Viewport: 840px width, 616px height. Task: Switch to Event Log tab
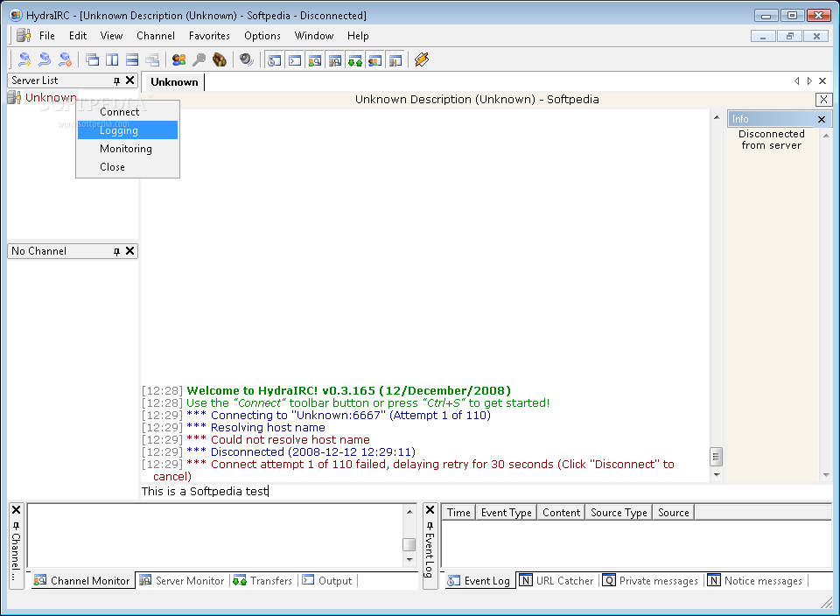point(479,581)
